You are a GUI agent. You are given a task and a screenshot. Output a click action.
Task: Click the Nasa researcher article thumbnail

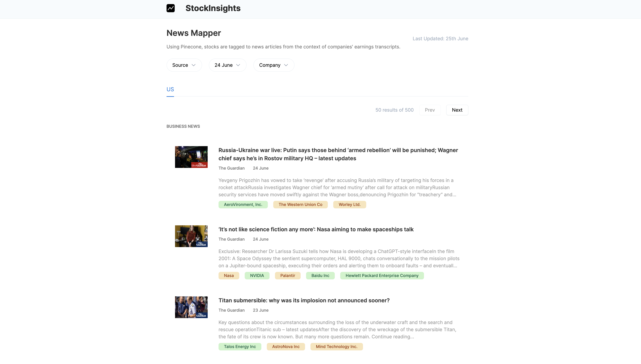191,236
